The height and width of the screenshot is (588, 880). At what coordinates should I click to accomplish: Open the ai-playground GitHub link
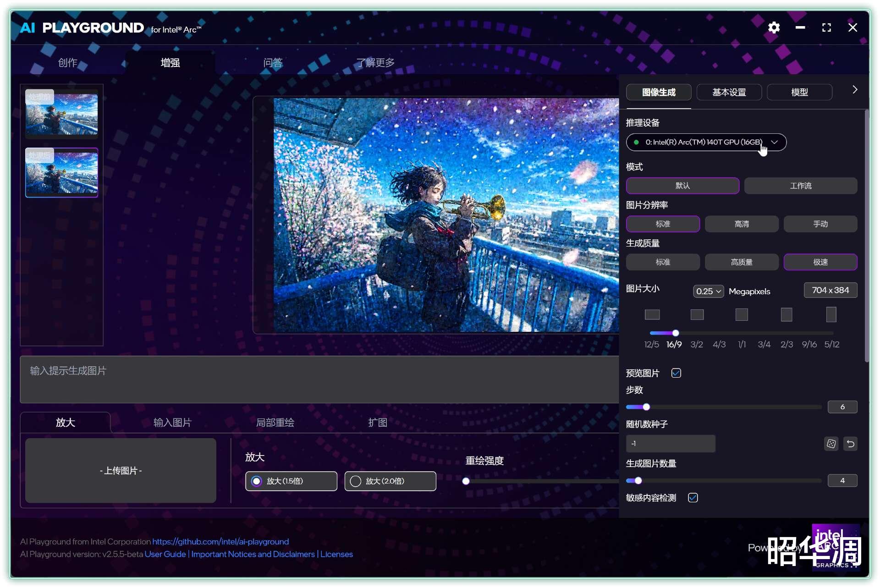click(x=220, y=542)
